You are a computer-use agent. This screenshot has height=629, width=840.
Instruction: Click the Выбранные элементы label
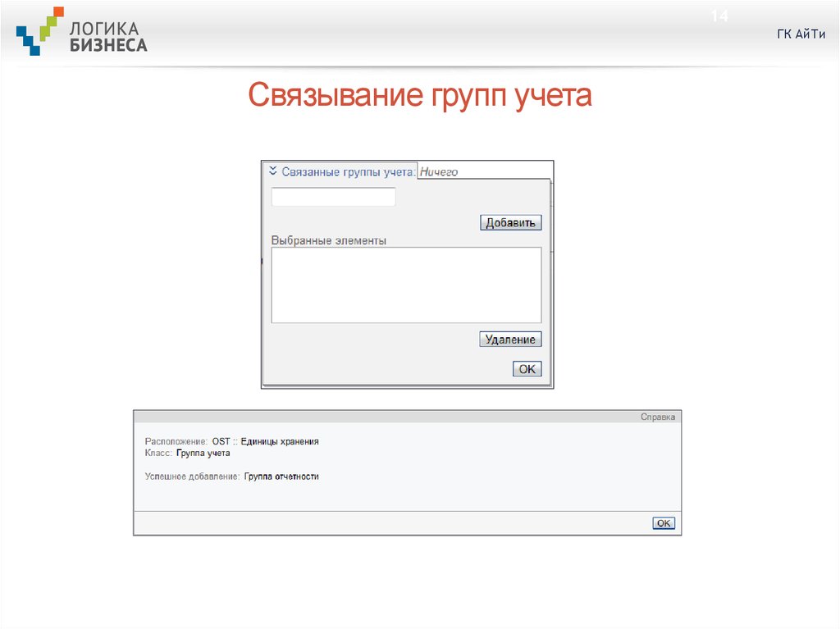[329, 239]
